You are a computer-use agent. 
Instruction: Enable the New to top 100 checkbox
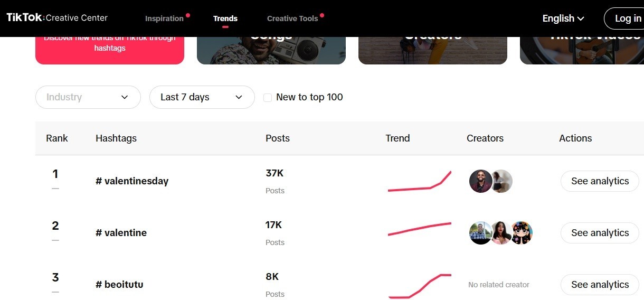(x=268, y=98)
